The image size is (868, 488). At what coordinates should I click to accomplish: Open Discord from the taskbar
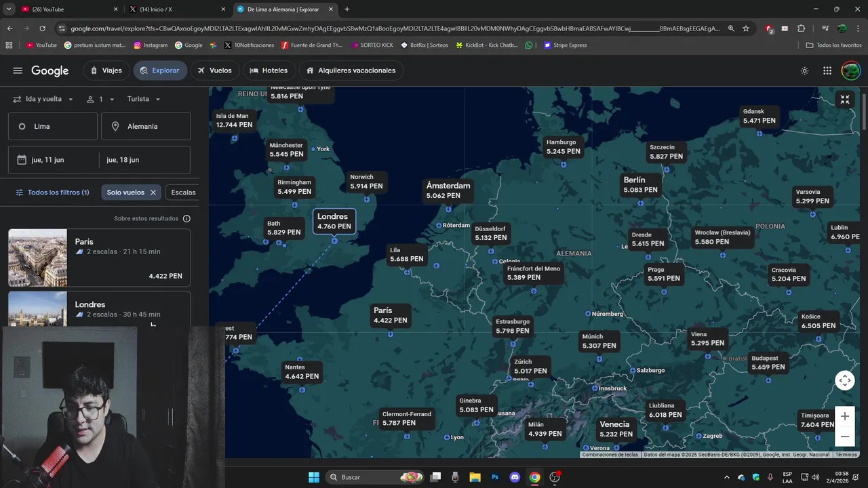click(515, 477)
